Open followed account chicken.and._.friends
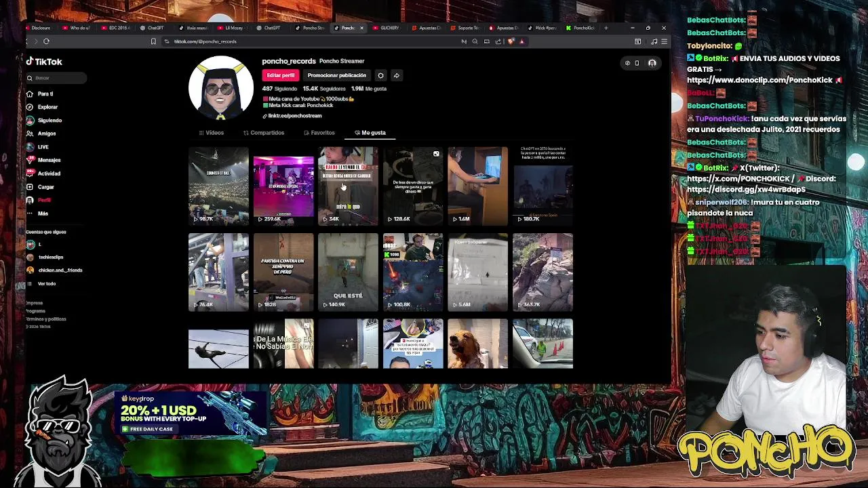Screen dimensions: 868x488 54,270
